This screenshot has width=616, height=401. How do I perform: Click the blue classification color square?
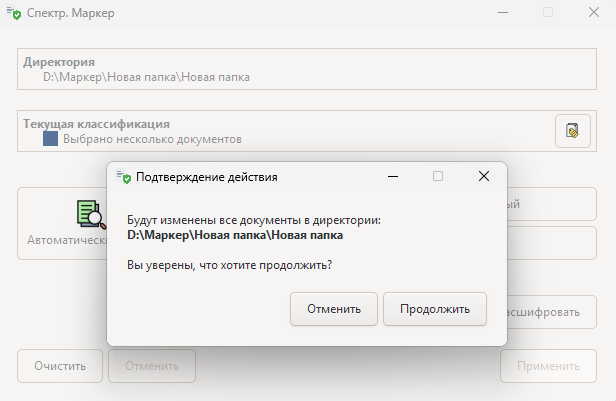pos(50,140)
